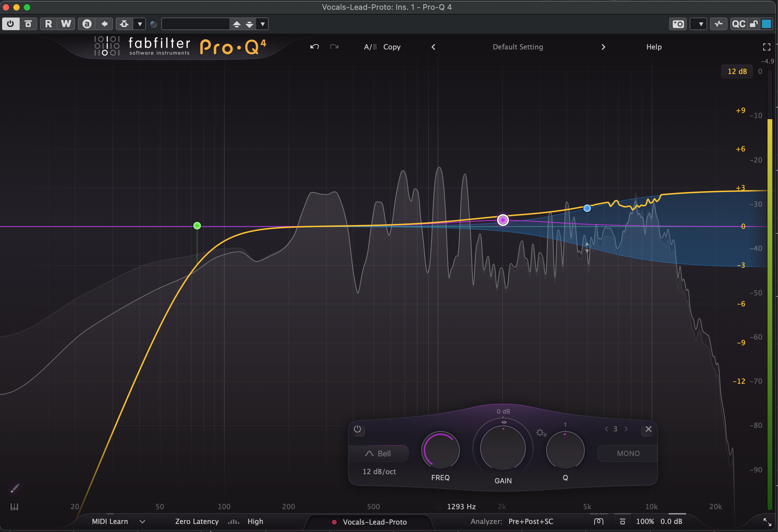Expand the 12 dB display range menu

click(737, 71)
